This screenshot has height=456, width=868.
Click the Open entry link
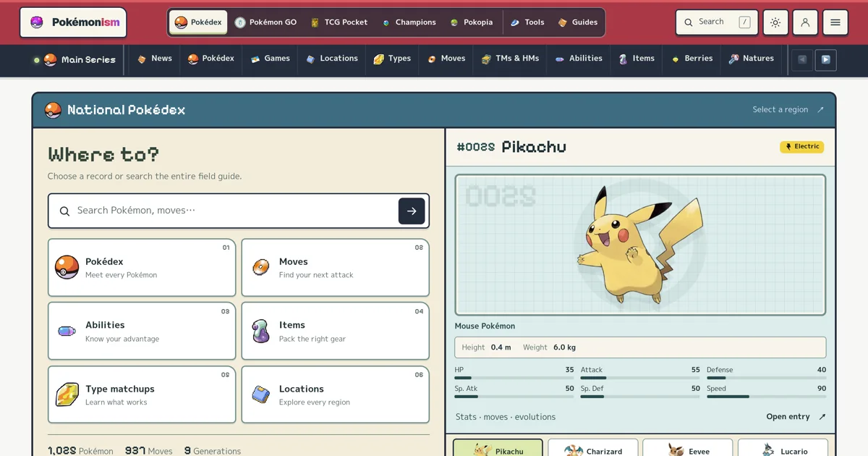coord(795,417)
